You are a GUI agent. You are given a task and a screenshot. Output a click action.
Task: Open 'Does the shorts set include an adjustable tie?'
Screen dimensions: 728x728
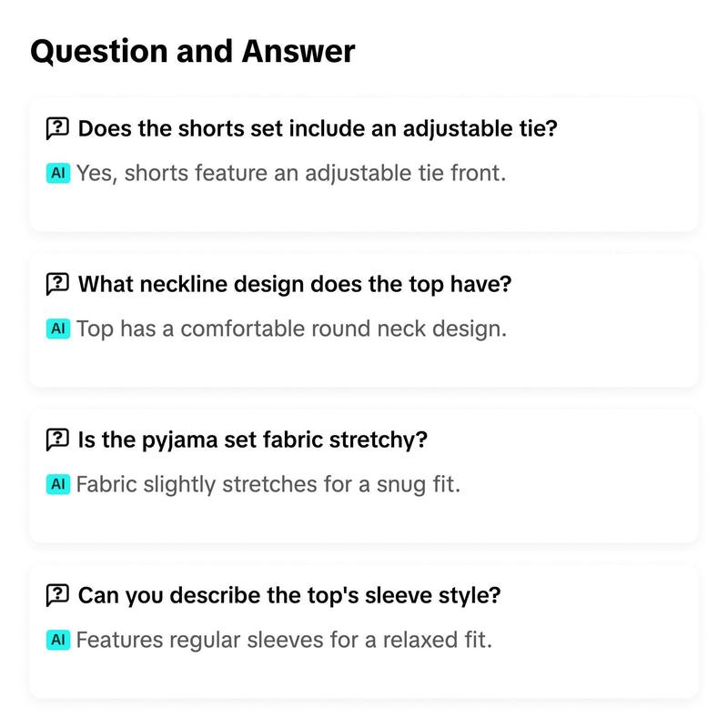(x=318, y=128)
